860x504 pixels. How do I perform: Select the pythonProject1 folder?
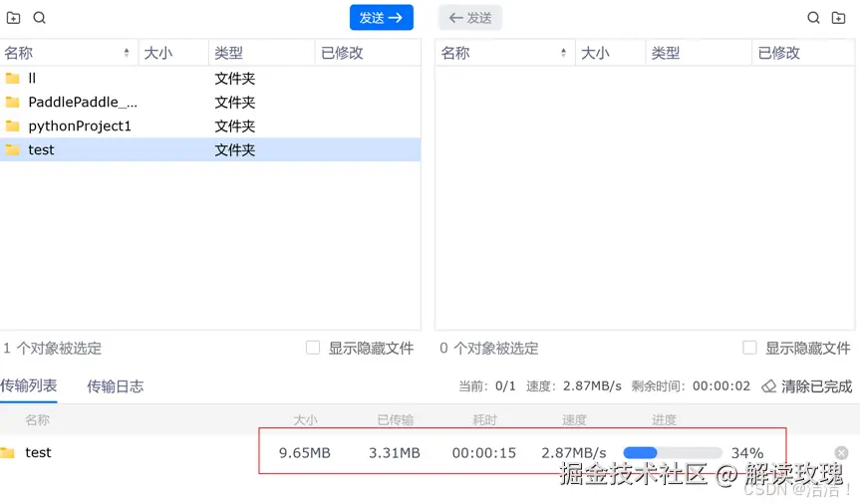(210, 126)
